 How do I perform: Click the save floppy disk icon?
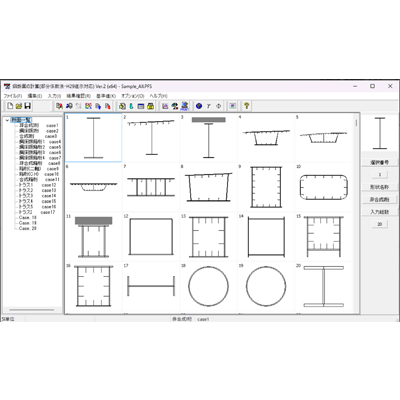click(28, 106)
